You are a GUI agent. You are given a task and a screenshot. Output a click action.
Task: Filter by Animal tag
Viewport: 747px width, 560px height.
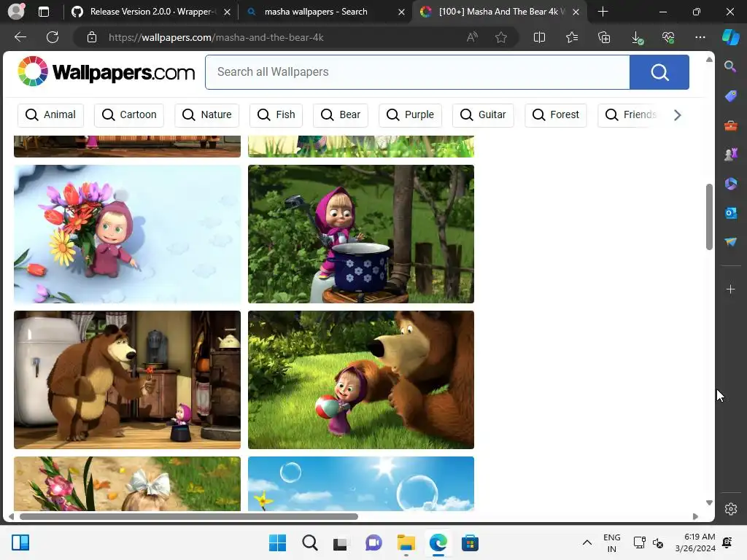click(x=50, y=114)
